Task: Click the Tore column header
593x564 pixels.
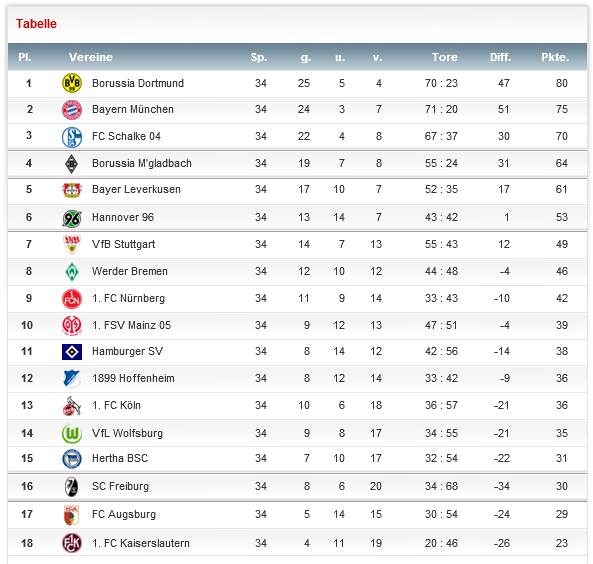Action: [445, 57]
